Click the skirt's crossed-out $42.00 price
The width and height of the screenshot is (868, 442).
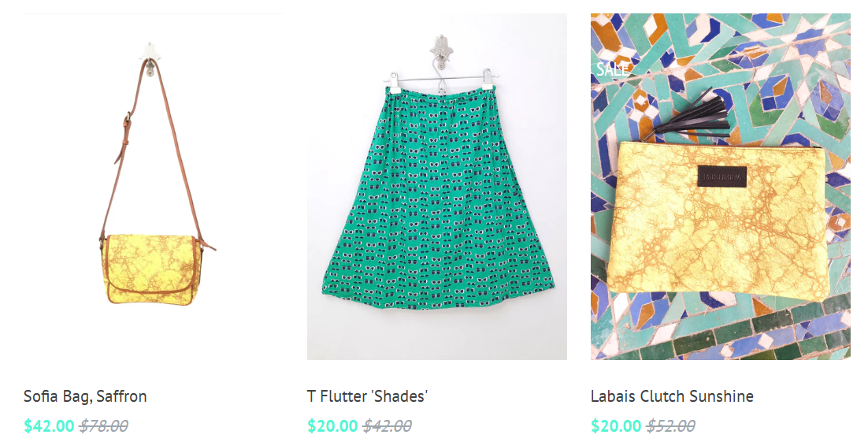388,426
